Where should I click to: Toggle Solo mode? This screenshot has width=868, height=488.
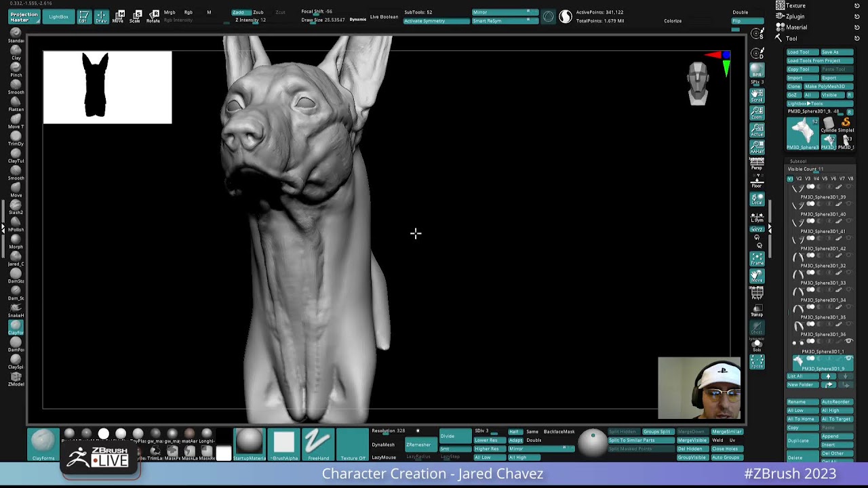(757, 345)
